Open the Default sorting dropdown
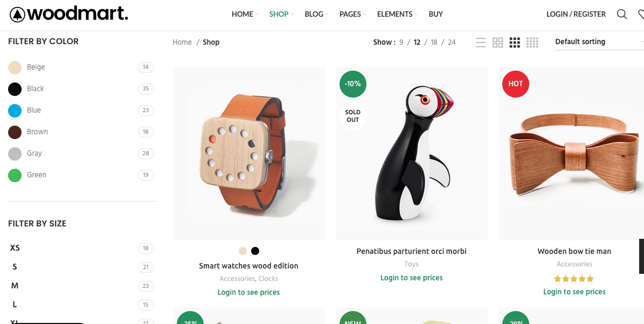Image resolution: width=644 pixels, height=324 pixels. pyautogui.click(x=599, y=42)
